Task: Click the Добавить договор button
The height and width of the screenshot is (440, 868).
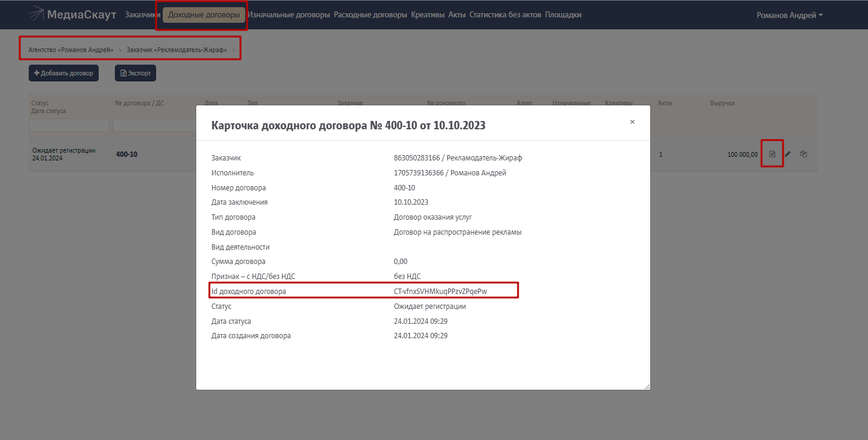Action: tap(63, 73)
